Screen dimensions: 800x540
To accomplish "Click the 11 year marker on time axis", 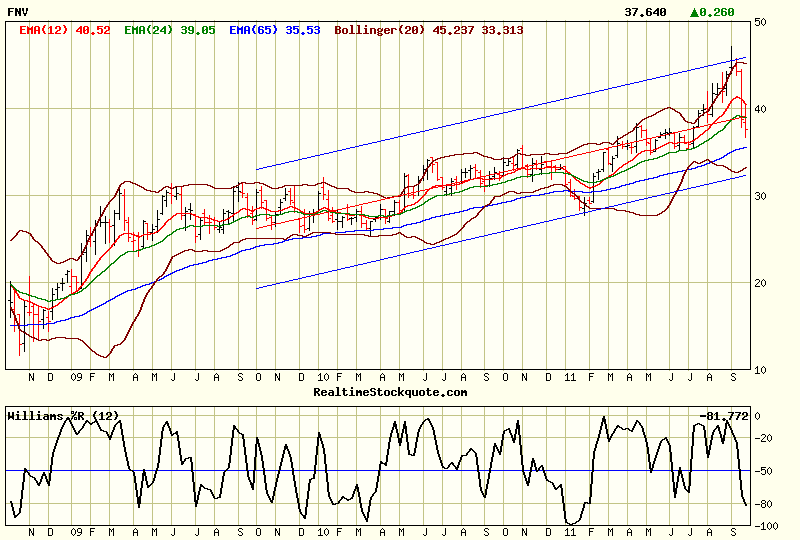I will point(569,377).
